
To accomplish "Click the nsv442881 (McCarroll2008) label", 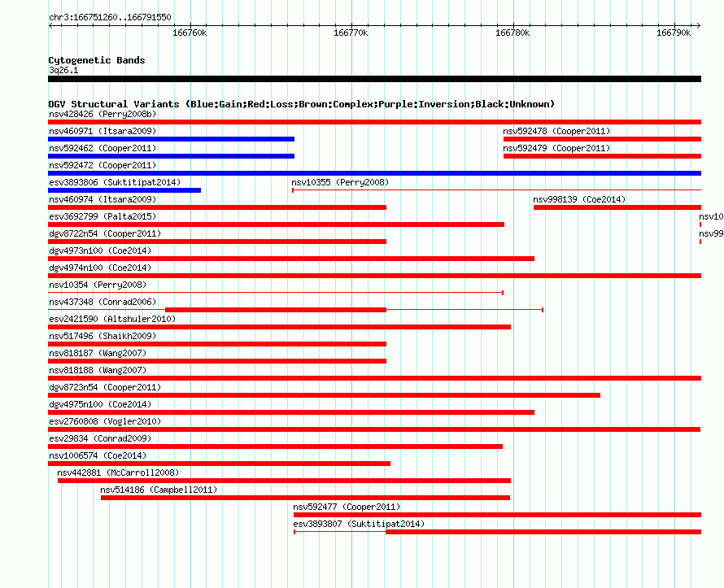I will click(118, 473).
